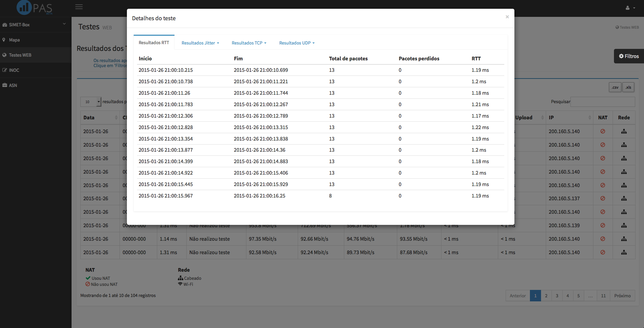The image size is (644, 328).
Task: Go to results page 5
Action: 579,296
